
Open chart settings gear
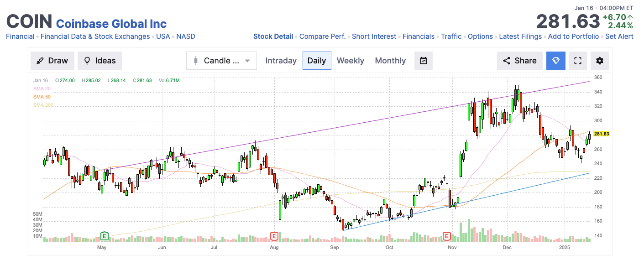[600, 61]
